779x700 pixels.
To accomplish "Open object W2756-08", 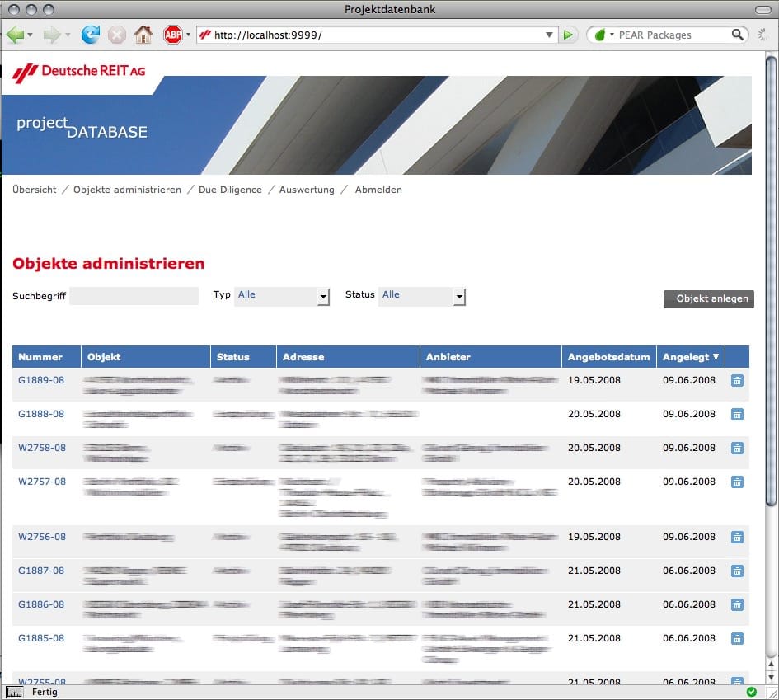I will click(x=42, y=537).
